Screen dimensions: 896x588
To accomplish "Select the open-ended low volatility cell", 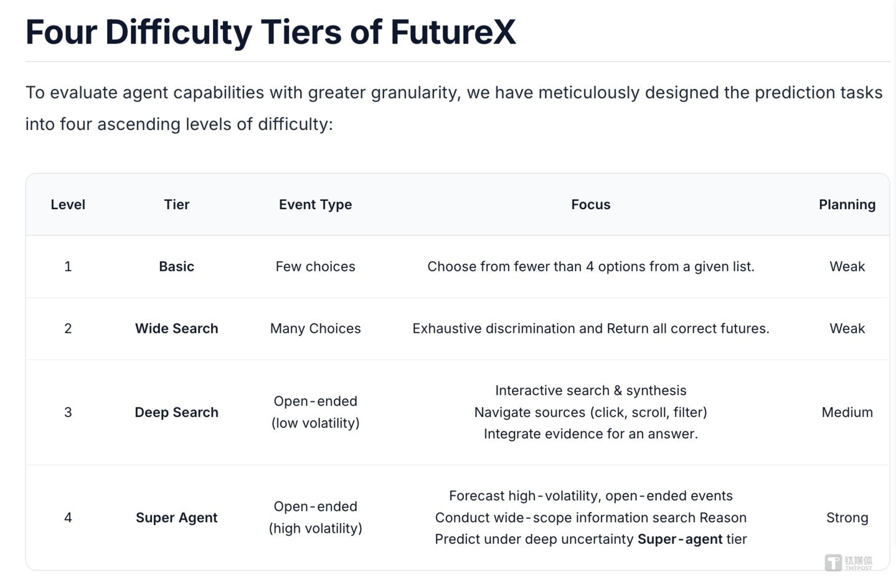I will click(x=315, y=413).
